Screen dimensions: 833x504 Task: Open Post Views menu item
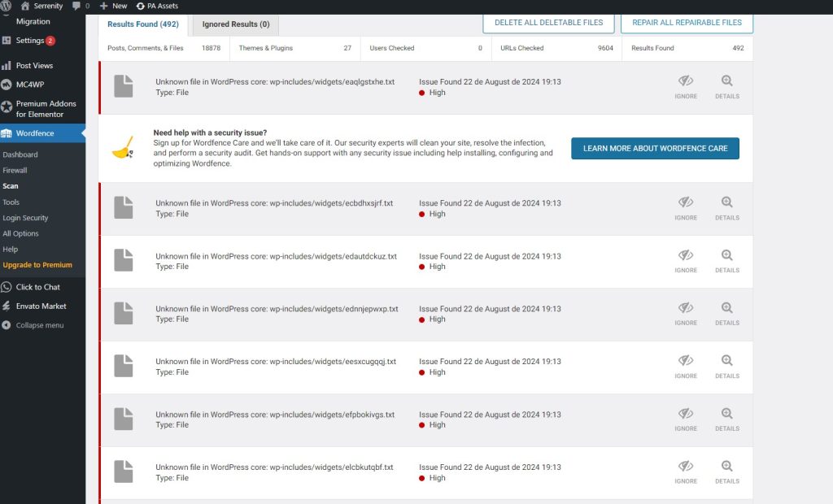pyautogui.click(x=34, y=65)
